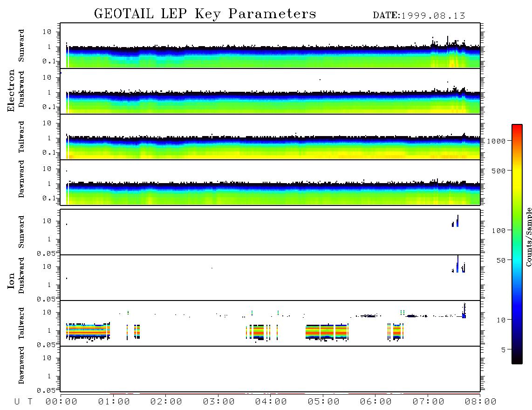Select the 06:00 time tick label
Viewport: 532px width, 410px height.
376,402
